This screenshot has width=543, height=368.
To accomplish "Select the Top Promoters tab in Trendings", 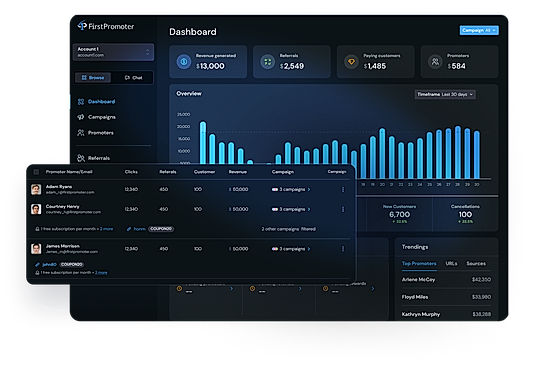I will (x=419, y=264).
